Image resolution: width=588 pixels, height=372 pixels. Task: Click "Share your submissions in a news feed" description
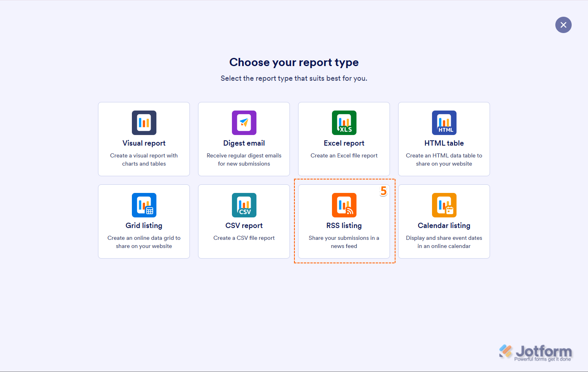344,242
